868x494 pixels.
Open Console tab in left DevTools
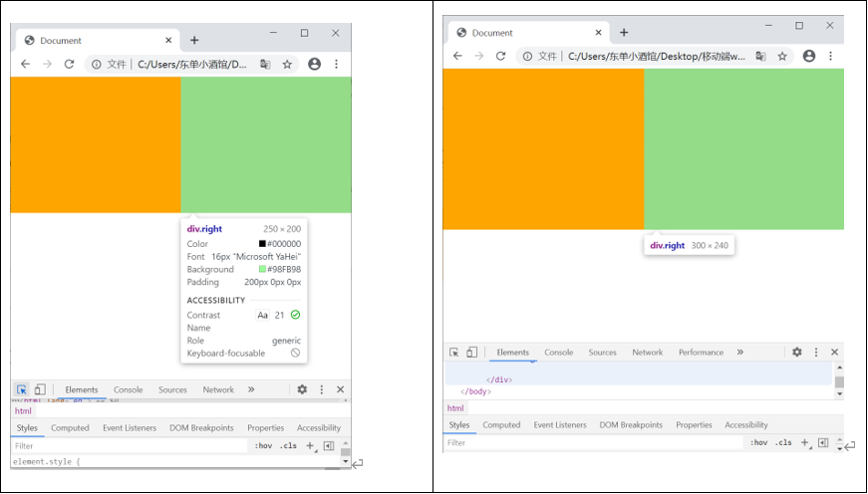coord(128,389)
